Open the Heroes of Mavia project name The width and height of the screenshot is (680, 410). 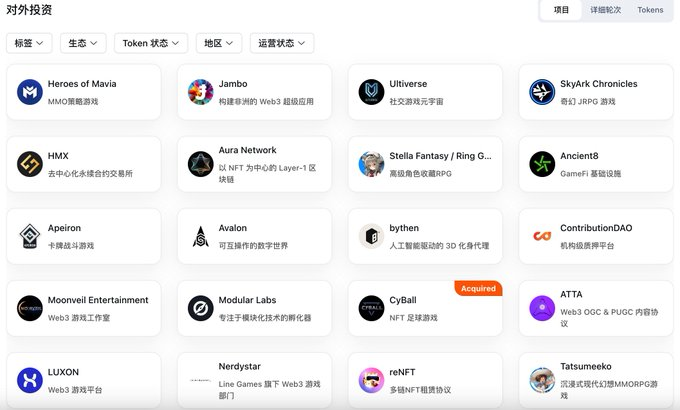tap(82, 84)
